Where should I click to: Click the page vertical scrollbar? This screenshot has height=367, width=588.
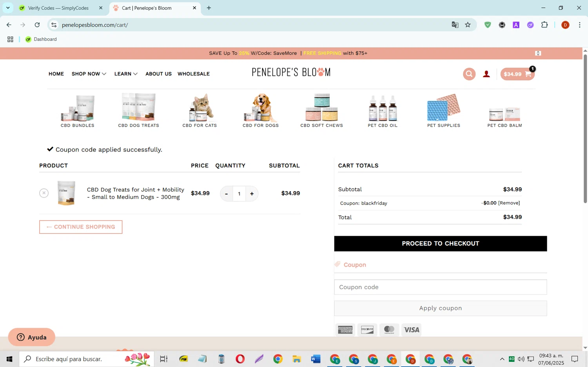pyautogui.click(x=585, y=128)
